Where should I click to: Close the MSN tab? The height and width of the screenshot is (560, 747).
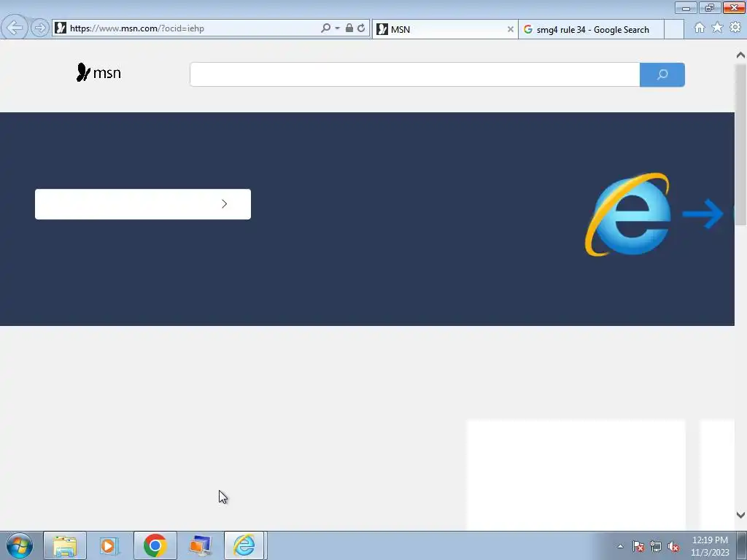pos(510,29)
